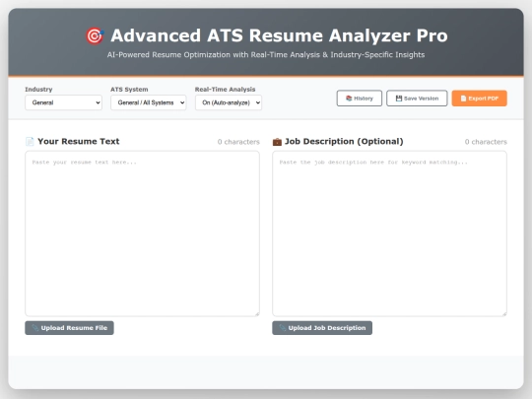
Task: Click the History button
Action: (x=360, y=99)
